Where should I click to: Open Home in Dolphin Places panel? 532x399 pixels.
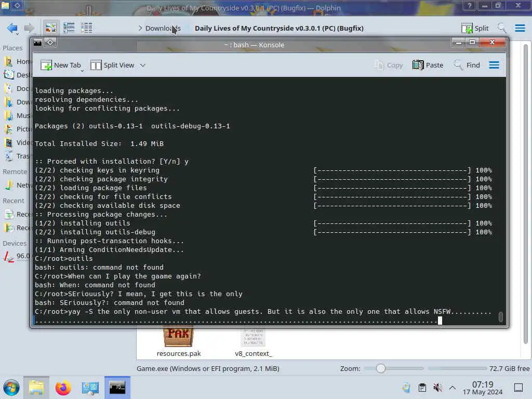17,62
